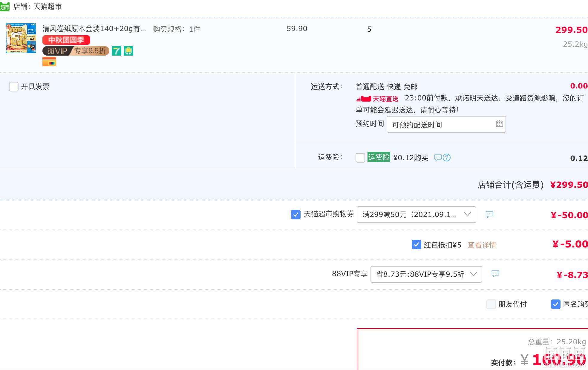
Task: Click the 店铺合计(含运费) label
Action: [x=511, y=185]
